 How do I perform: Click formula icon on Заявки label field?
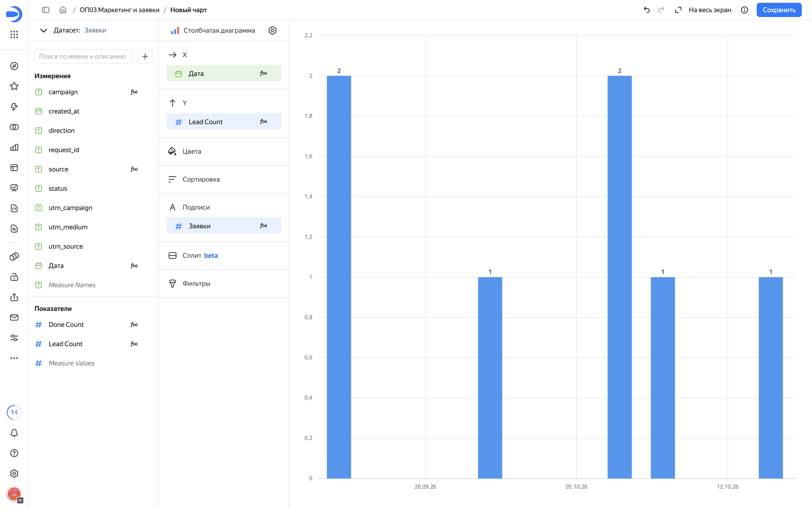pos(263,226)
